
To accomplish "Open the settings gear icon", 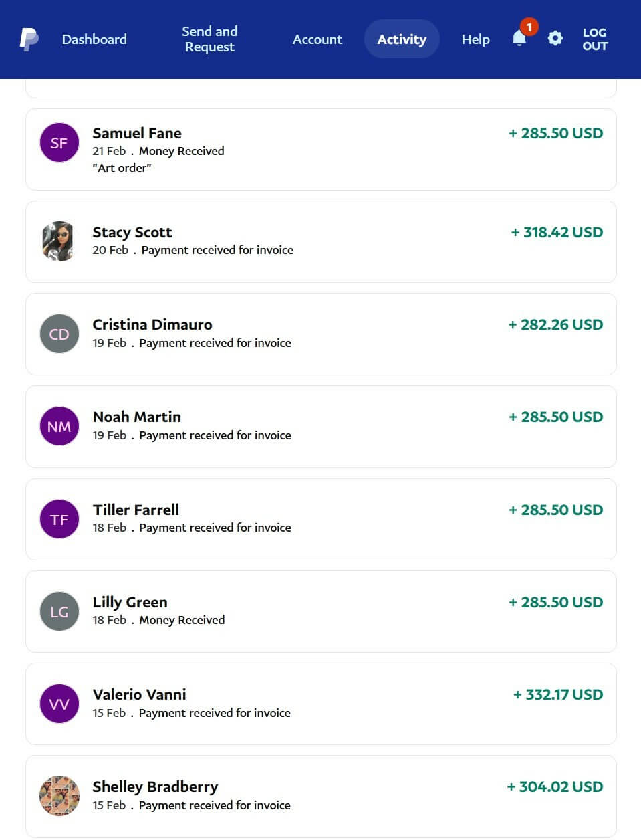I will [555, 39].
